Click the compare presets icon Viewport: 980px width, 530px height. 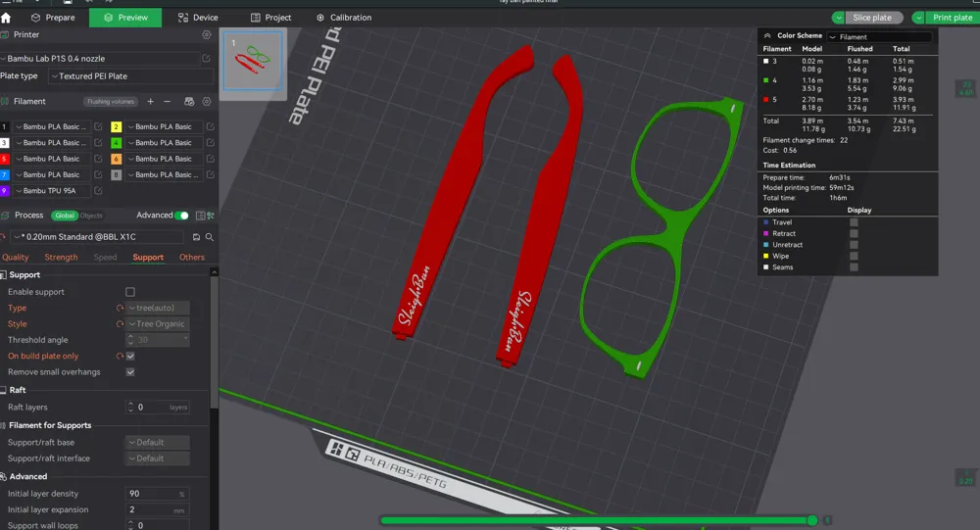pyautogui.click(x=211, y=216)
